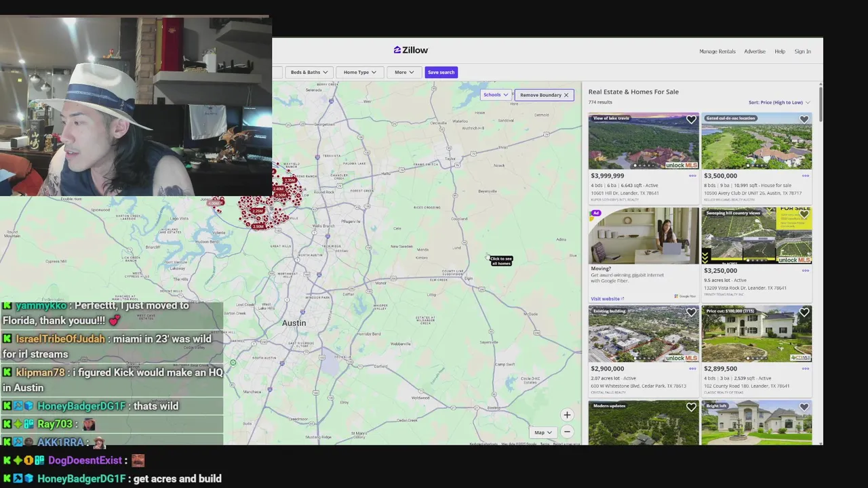Click the unlock MLS badge on $3,999,999 photo
The width and height of the screenshot is (868, 488).
click(x=681, y=165)
